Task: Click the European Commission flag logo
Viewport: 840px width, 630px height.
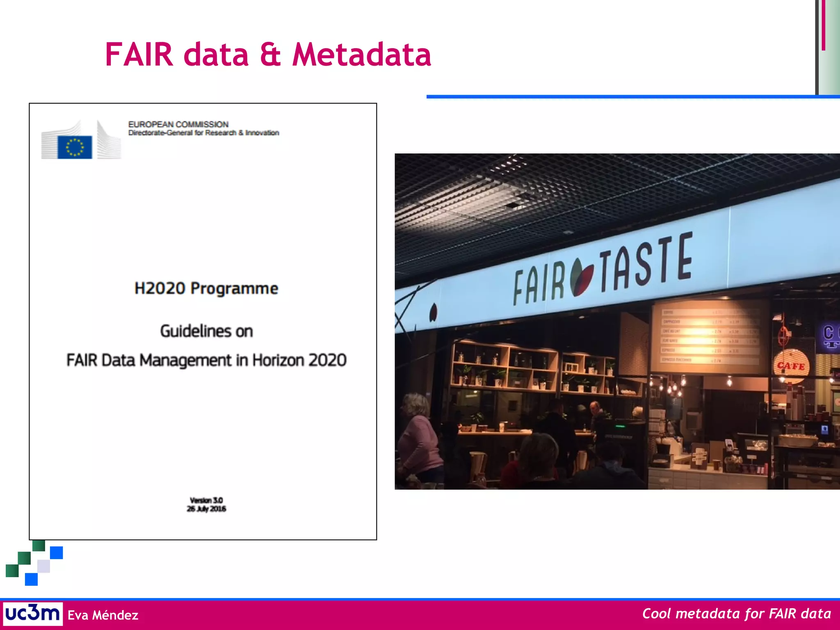Action: coord(81,140)
